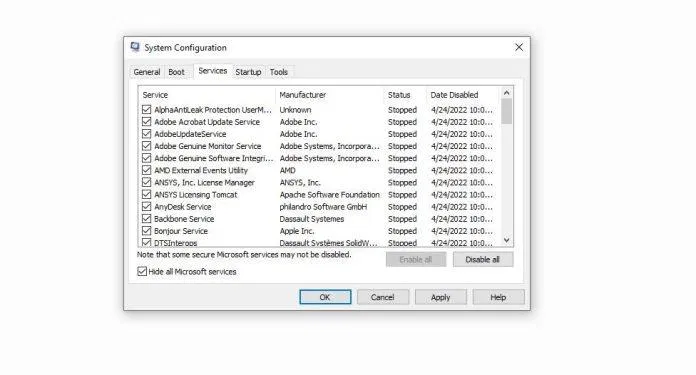Click 'ANSYS Licensing Tomcat' service name
696x375 pixels.
tap(195, 194)
